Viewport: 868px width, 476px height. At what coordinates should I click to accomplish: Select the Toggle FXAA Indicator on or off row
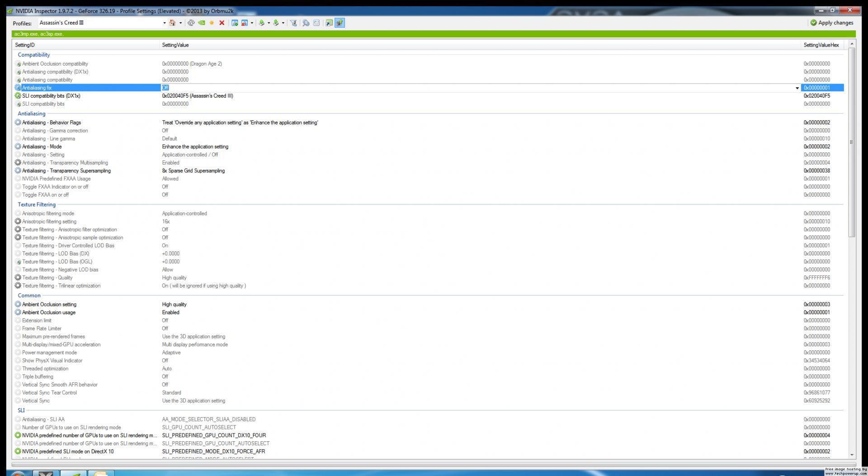[428, 187]
